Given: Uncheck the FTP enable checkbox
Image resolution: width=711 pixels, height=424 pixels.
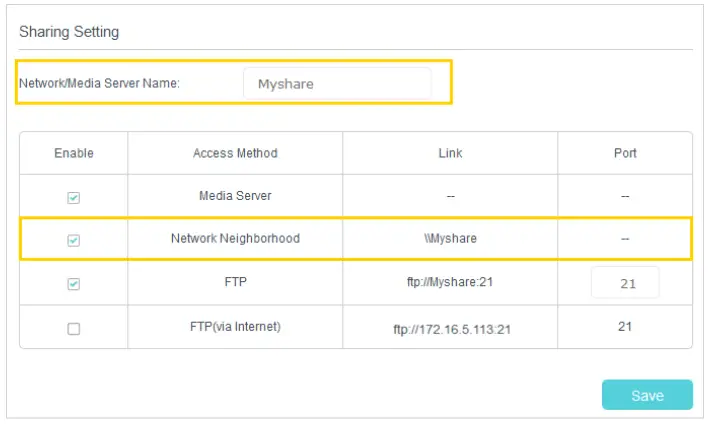Looking at the screenshot, I should pyautogui.click(x=74, y=284).
